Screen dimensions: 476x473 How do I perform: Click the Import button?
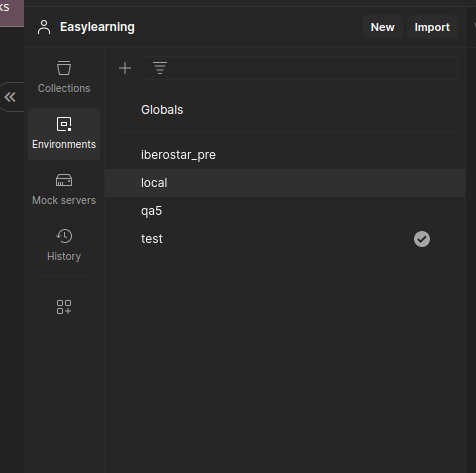tap(432, 27)
